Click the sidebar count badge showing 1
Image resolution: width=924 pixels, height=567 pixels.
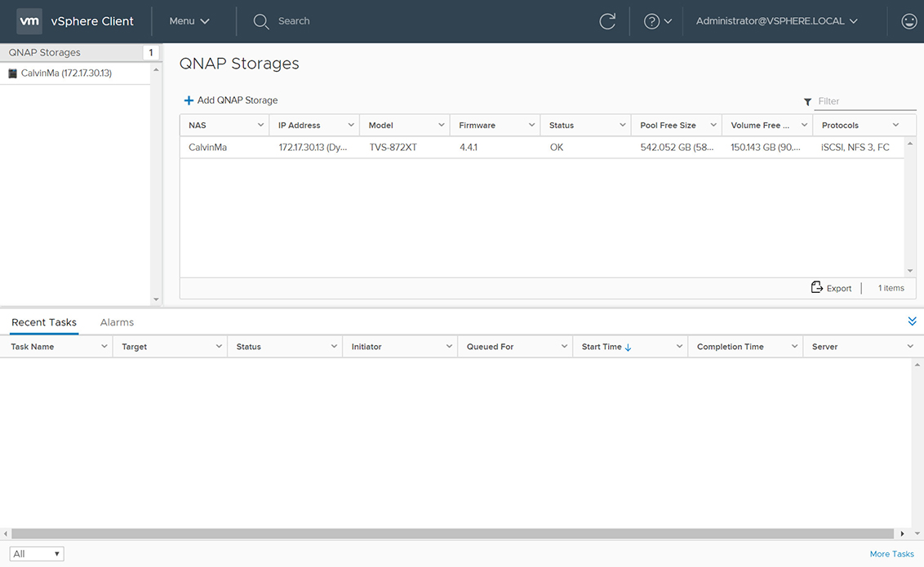tap(151, 52)
